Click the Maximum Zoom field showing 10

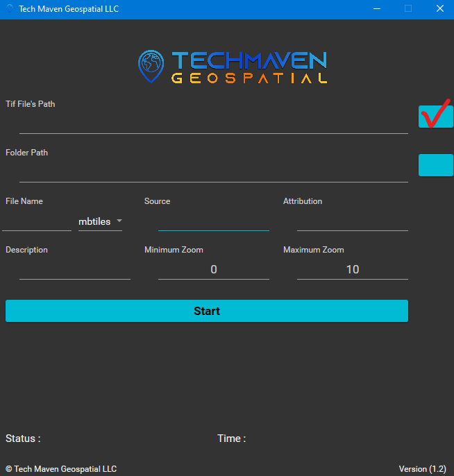click(353, 269)
